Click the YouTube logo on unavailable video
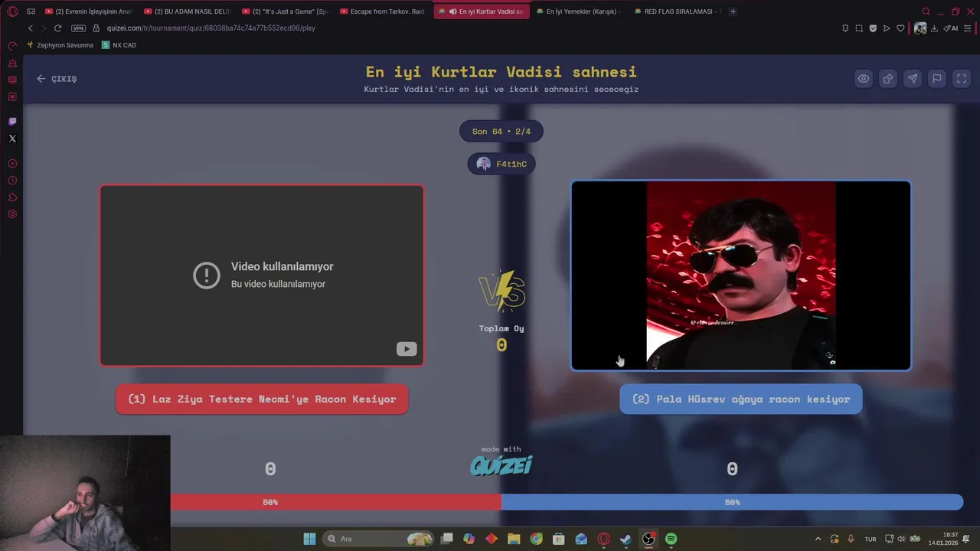This screenshot has width=980, height=551. [x=407, y=349]
